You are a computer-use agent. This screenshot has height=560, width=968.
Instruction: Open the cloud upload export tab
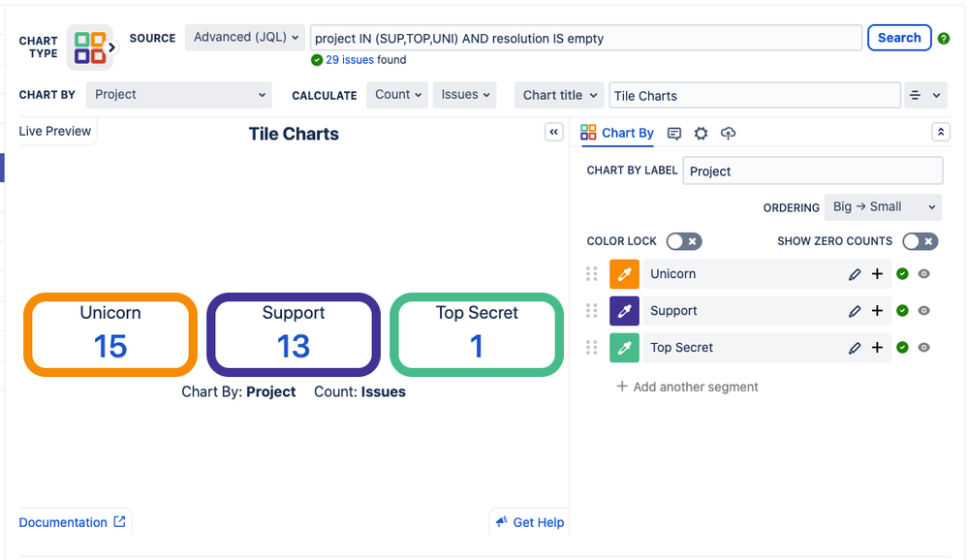point(728,134)
